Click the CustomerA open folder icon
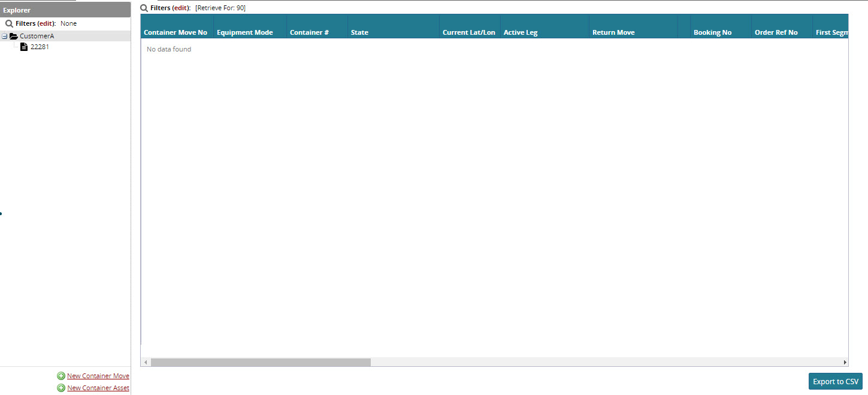Viewport: 868px width, 395px height. [x=14, y=36]
